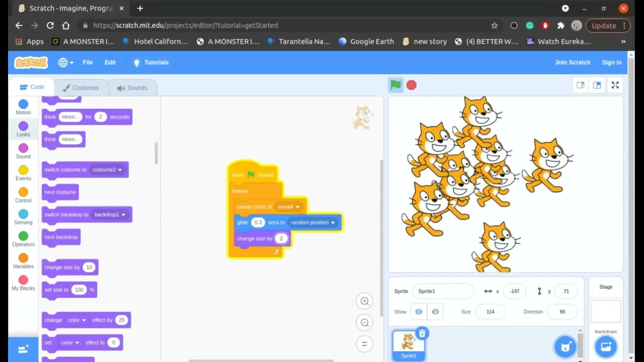This screenshot has width=644, height=362.
Task: Open color dropdown in change effect block
Action: coord(77,320)
